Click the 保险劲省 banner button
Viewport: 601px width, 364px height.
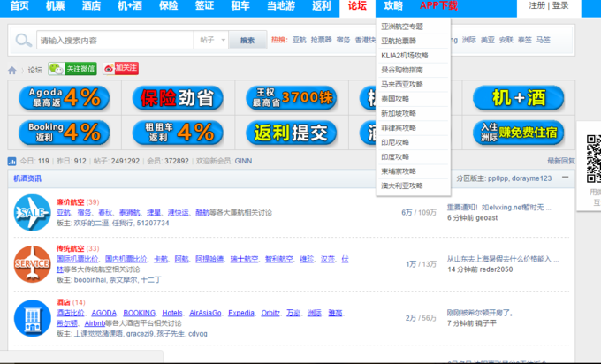point(178,98)
